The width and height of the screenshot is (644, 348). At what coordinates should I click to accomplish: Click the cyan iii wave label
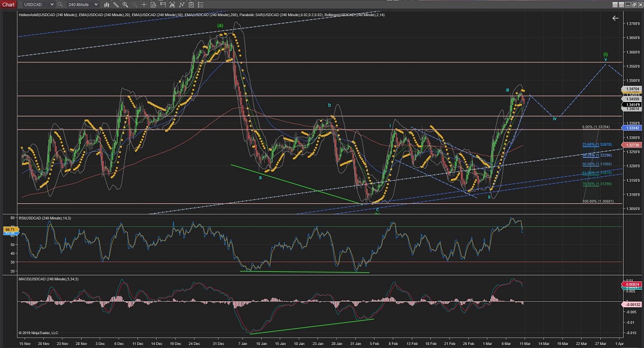tap(508, 90)
